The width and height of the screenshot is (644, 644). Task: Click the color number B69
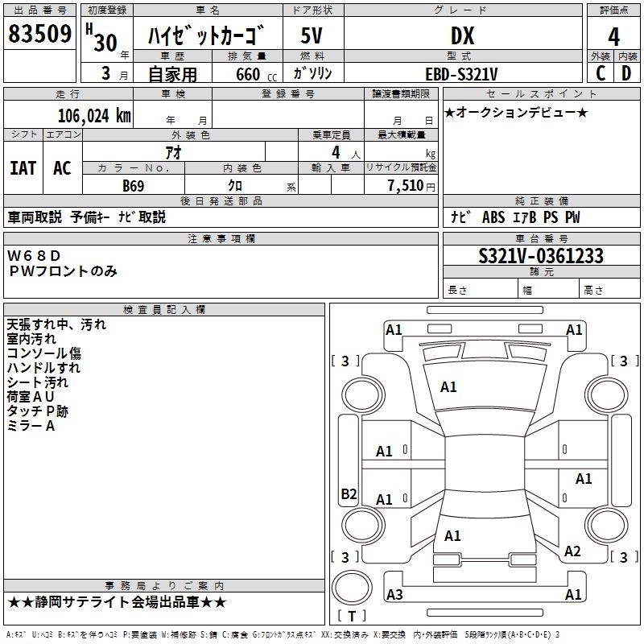(x=134, y=185)
